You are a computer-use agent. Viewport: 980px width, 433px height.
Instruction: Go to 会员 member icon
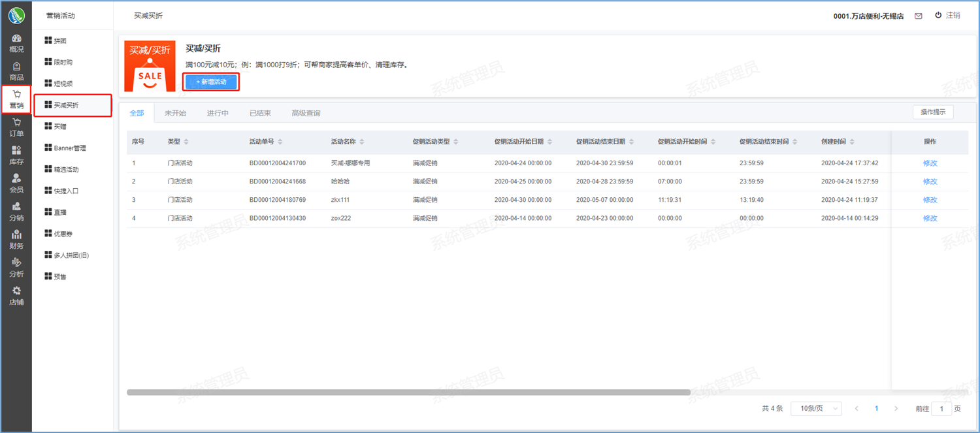click(16, 178)
